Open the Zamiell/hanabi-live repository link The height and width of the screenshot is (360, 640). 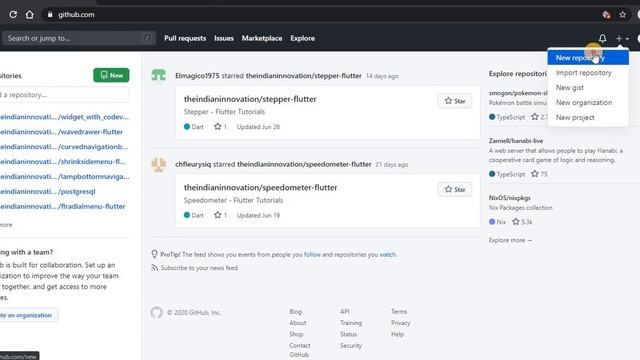516,141
